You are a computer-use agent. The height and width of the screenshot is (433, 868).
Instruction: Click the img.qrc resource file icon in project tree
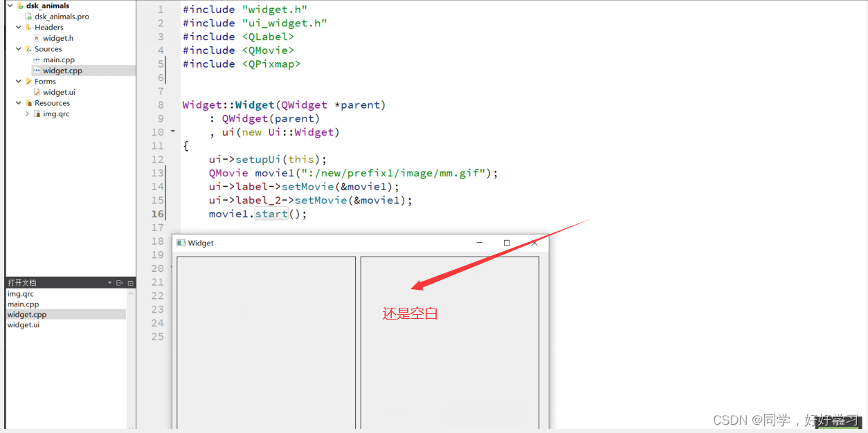tap(37, 113)
